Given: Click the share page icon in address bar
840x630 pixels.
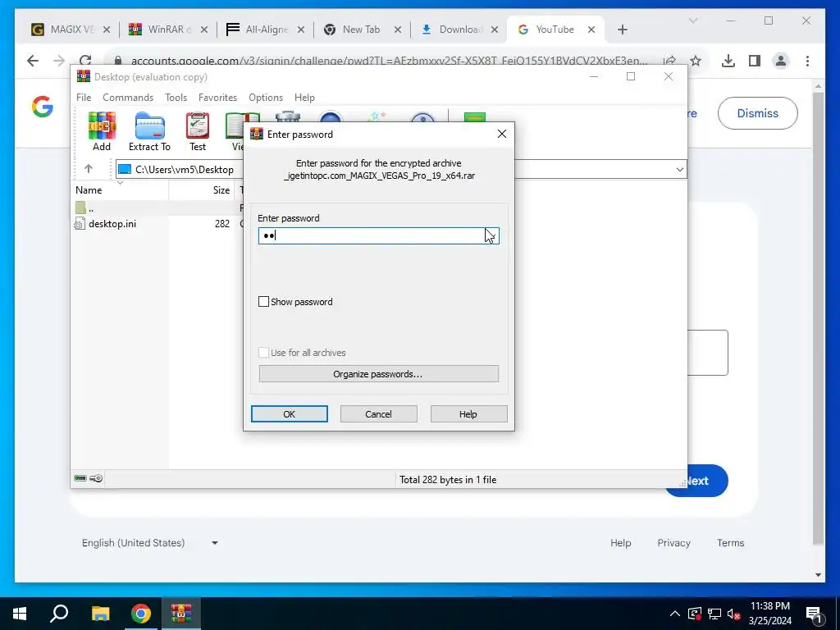Looking at the screenshot, I should [x=669, y=61].
